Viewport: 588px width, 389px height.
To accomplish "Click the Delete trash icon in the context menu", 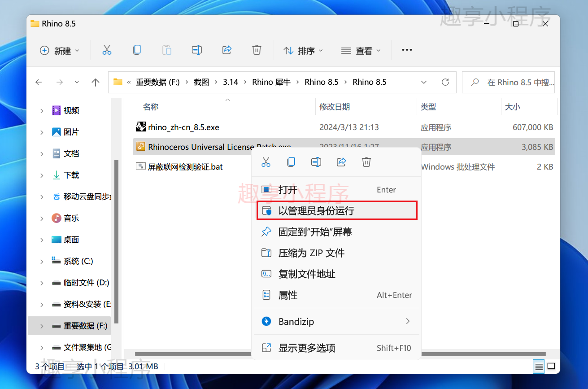I will [x=366, y=162].
